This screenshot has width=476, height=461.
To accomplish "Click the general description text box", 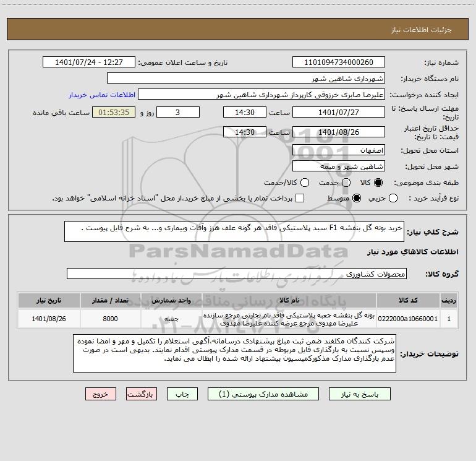I will [x=234, y=231].
